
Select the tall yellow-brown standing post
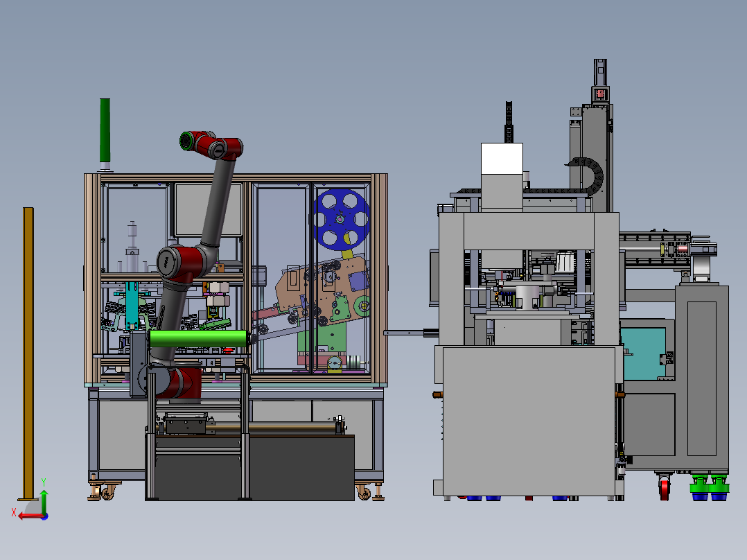28,353
